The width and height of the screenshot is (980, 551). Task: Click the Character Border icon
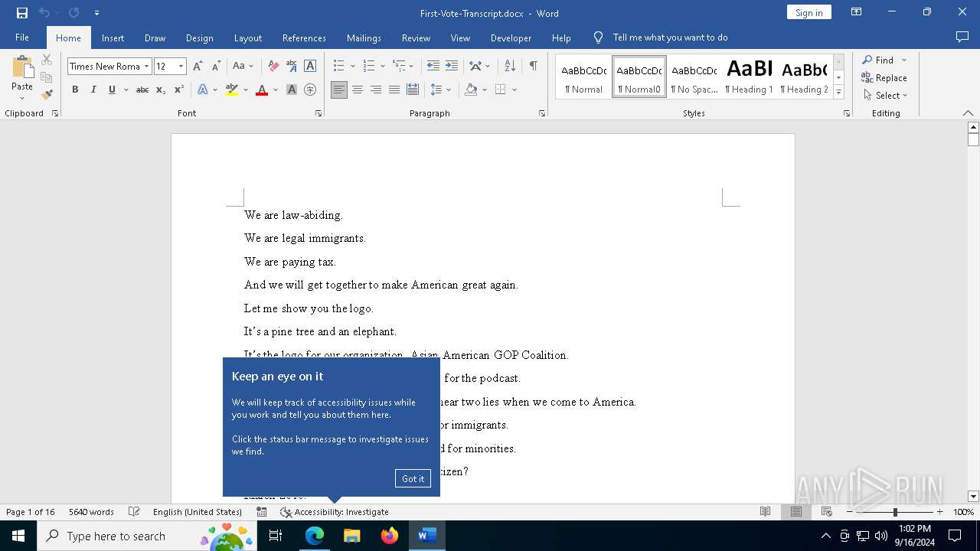(x=310, y=67)
